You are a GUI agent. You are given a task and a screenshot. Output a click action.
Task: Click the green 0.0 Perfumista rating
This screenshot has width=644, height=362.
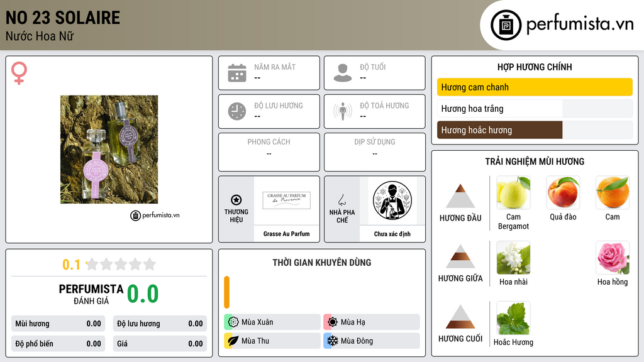[143, 294]
